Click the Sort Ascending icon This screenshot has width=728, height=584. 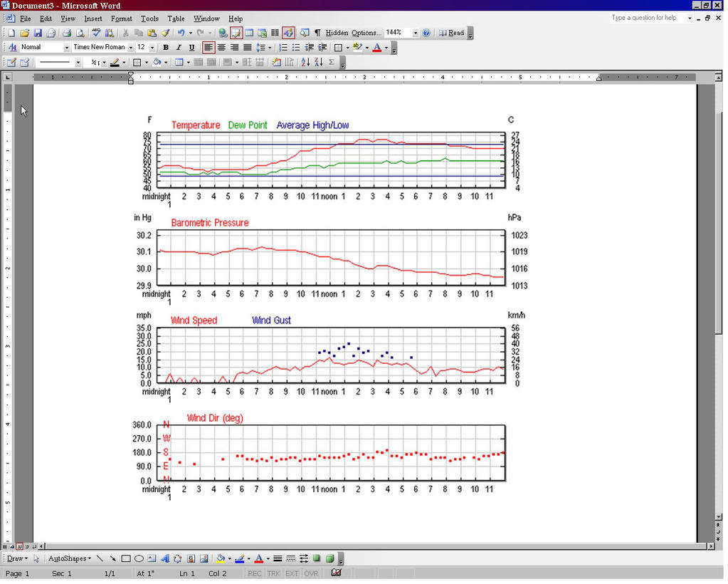point(305,63)
